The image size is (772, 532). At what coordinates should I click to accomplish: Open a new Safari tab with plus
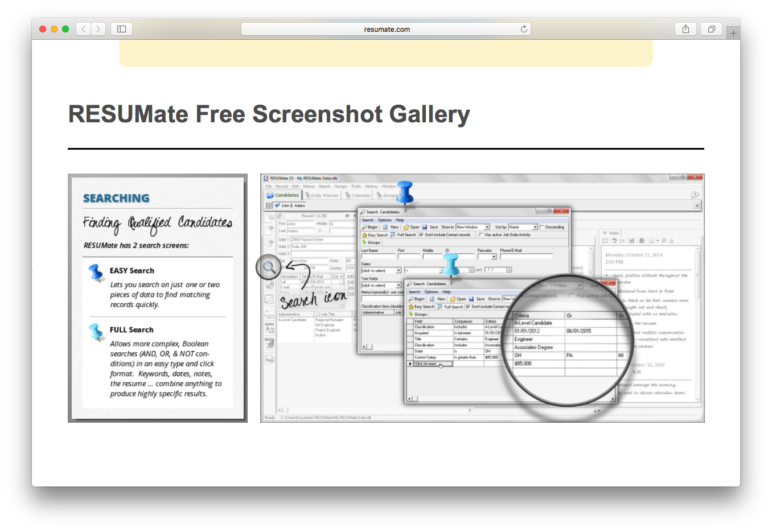733,33
